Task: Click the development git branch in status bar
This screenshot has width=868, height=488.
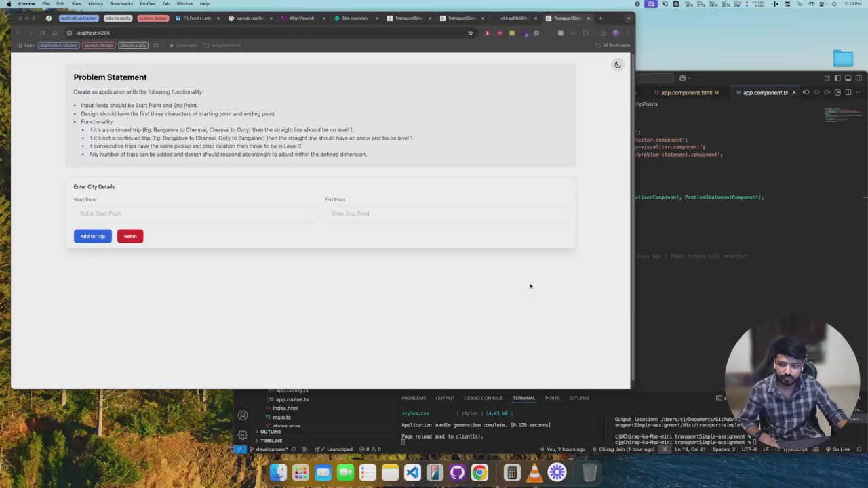Action: (x=269, y=449)
